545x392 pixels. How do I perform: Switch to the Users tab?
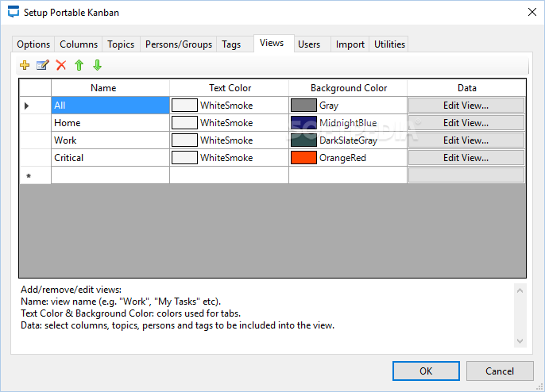(x=309, y=44)
